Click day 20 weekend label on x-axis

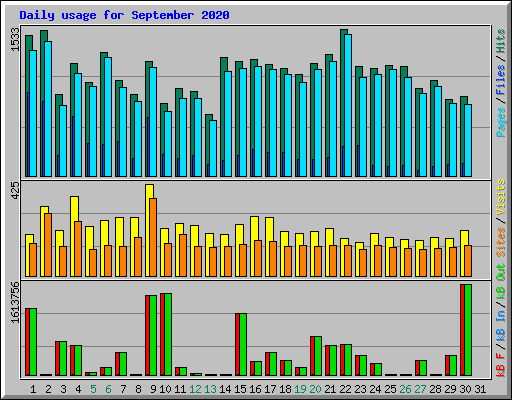(x=315, y=389)
